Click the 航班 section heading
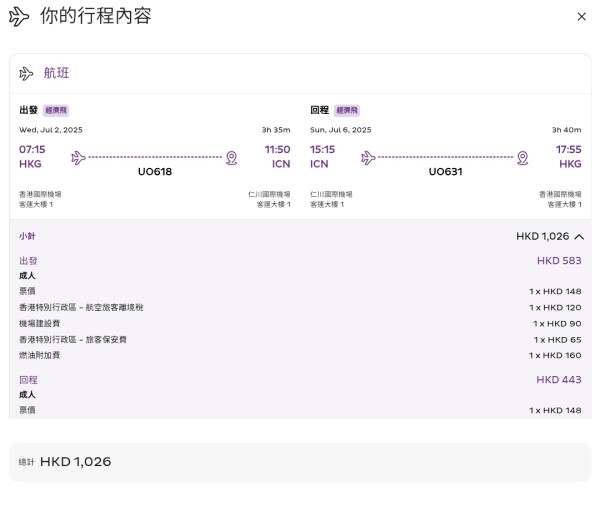This screenshot has width=600, height=505. (57, 74)
